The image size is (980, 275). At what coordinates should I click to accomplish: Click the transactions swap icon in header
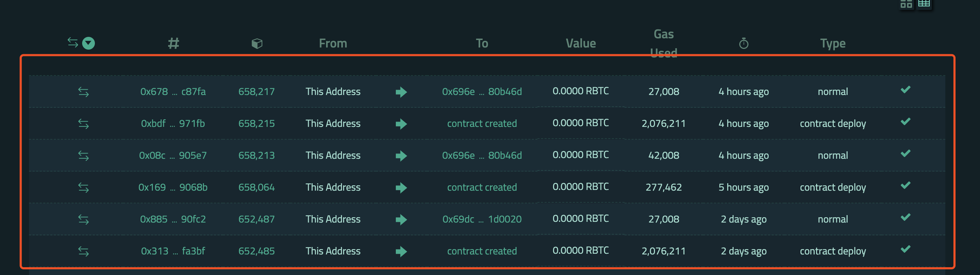(x=73, y=42)
